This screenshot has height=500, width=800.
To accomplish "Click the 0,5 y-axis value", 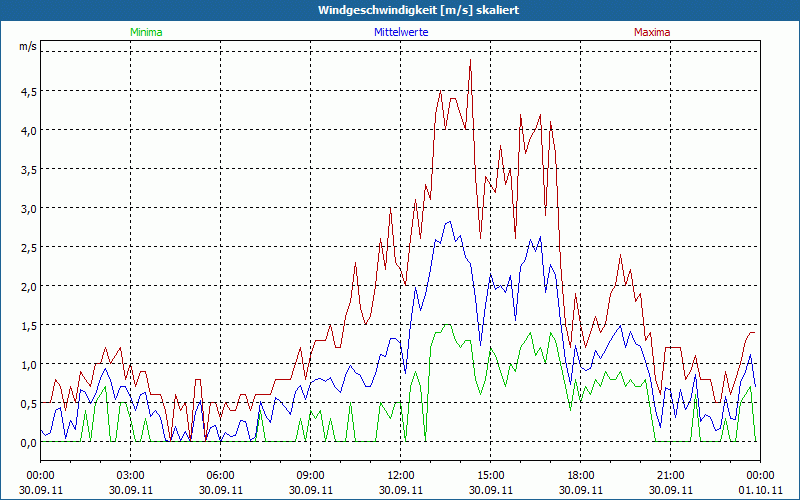I will [29, 404].
